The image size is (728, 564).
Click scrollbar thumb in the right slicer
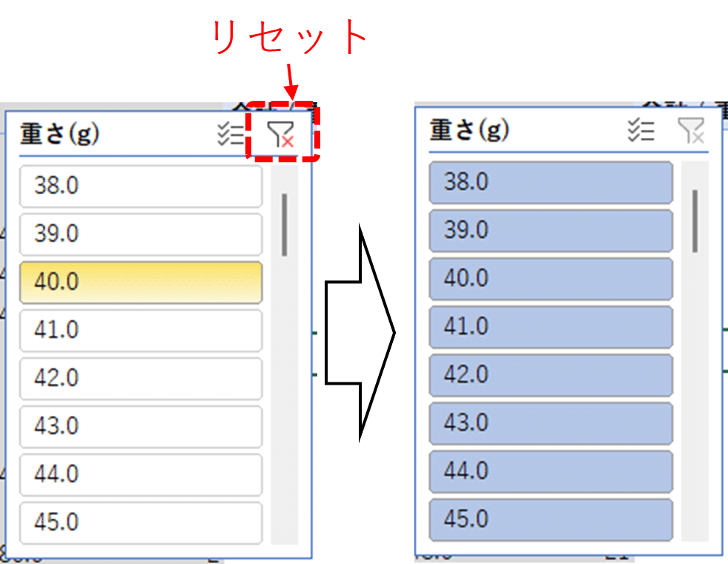point(695,220)
